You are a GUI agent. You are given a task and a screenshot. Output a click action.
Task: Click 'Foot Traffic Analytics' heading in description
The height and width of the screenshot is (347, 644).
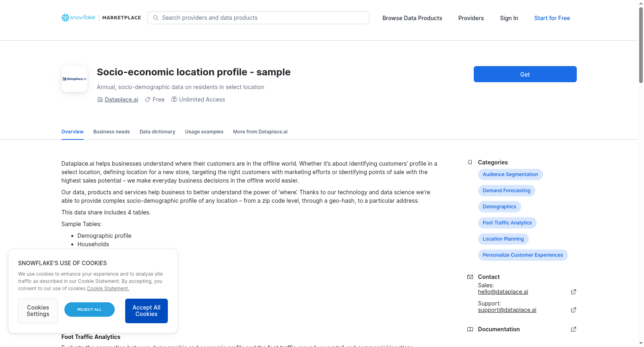coord(91,337)
